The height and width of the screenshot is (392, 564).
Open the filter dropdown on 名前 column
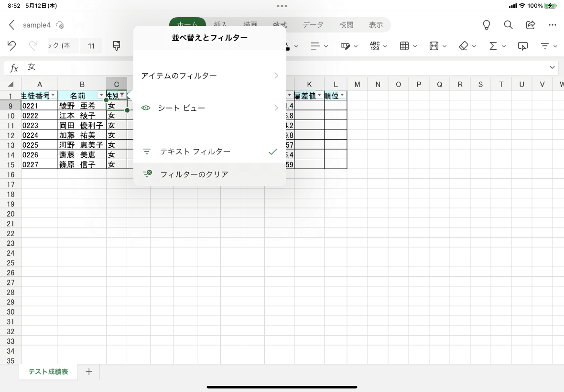(101, 96)
